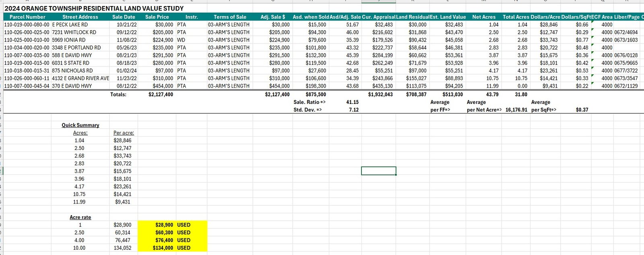Select the 16,176.91 per net acre value

(x=516, y=110)
